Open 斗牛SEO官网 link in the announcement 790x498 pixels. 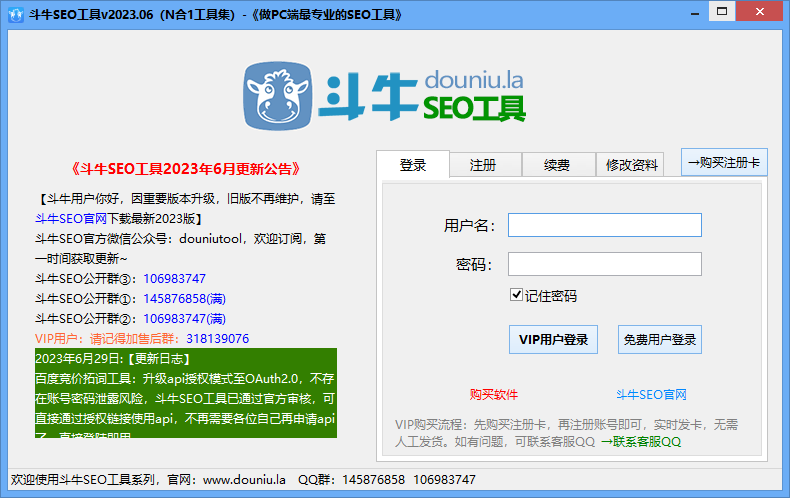[x=71, y=219]
